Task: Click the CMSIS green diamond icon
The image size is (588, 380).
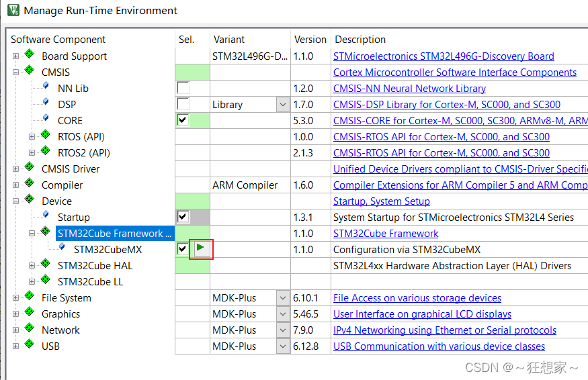Action: pos(30,70)
